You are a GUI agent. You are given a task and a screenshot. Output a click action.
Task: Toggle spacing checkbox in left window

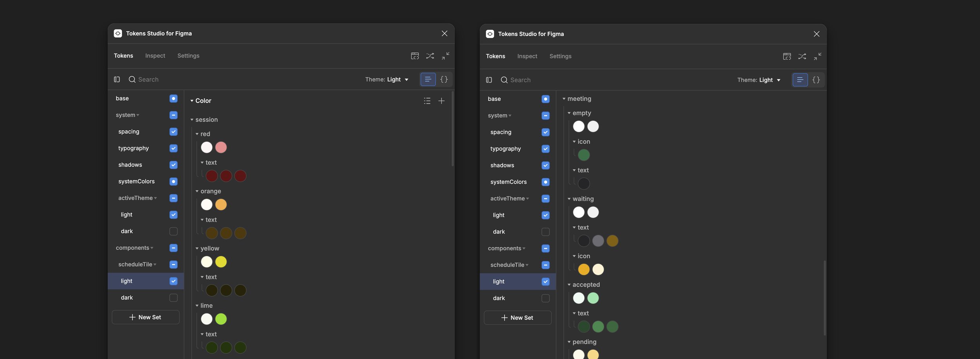click(x=173, y=132)
